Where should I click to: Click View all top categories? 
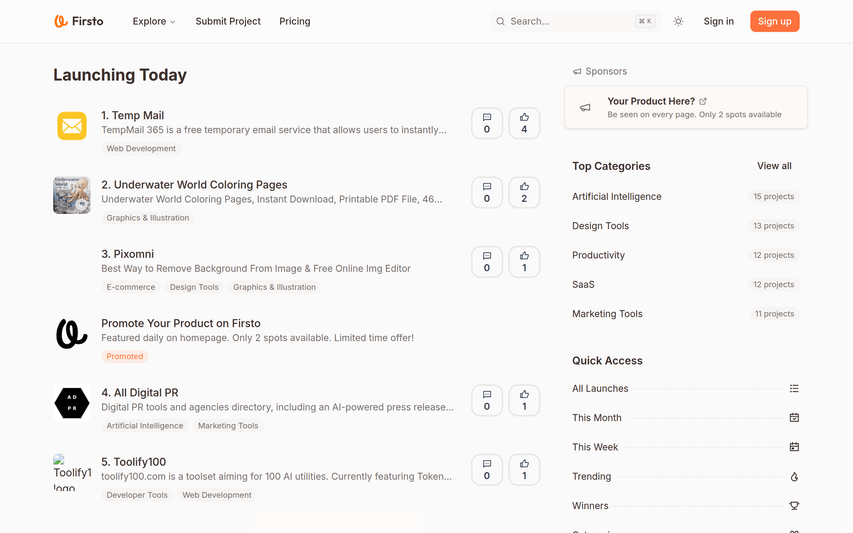pyautogui.click(x=774, y=166)
